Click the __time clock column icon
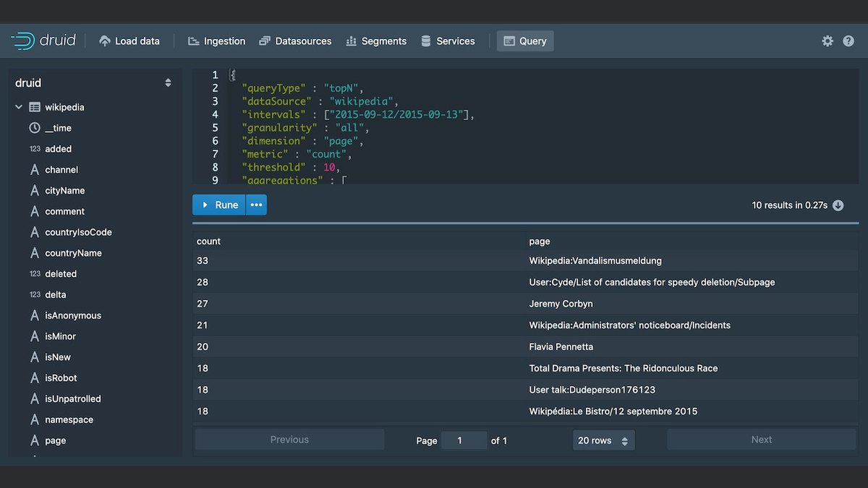This screenshot has width=868, height=488. coord(35,128)
